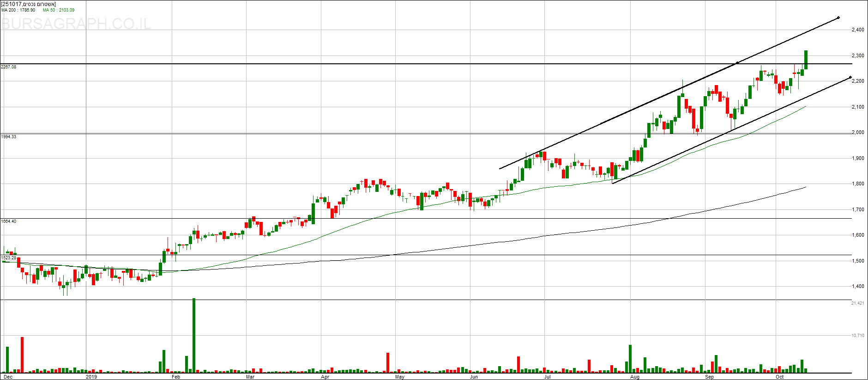This screenshot has width=868, height=380.
Task: Click the 1,500 price axis label
Action: [x=858, y=261]
